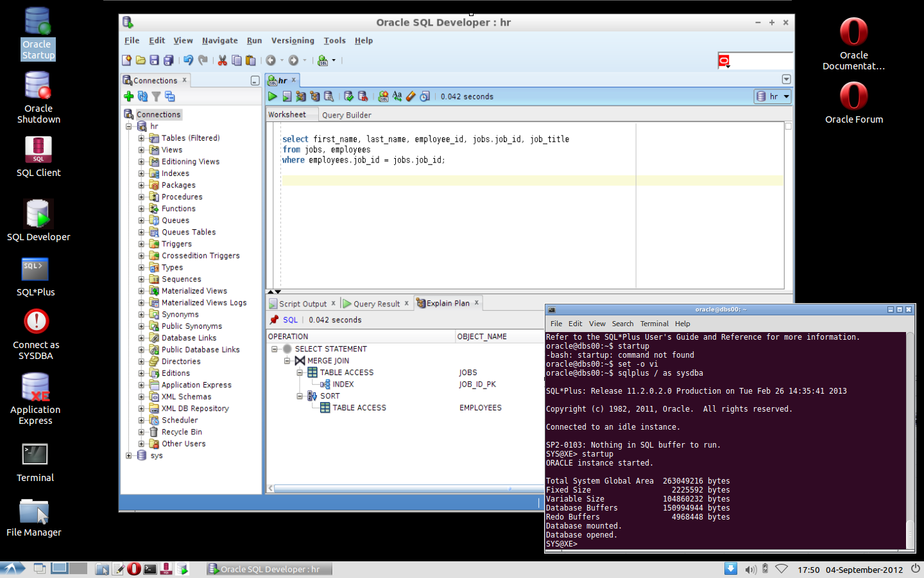
Task: Minimize the Connections panel
Action: coord(255,81)
